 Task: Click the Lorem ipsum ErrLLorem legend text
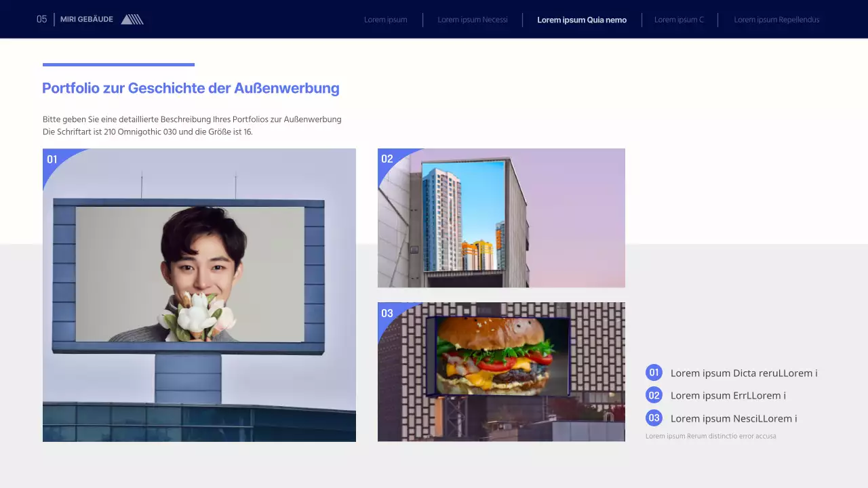(x=728, y=395)
